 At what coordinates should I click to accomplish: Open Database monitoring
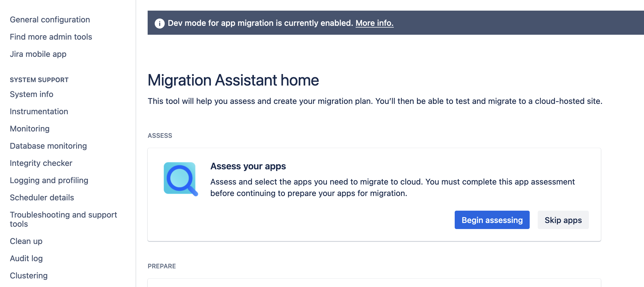coord(48,146)
